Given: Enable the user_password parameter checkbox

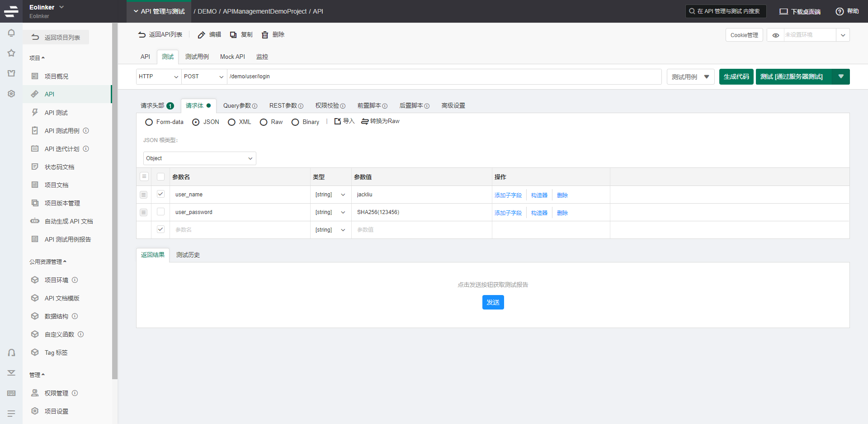Looking at the screenshot, I should [160, 212].
